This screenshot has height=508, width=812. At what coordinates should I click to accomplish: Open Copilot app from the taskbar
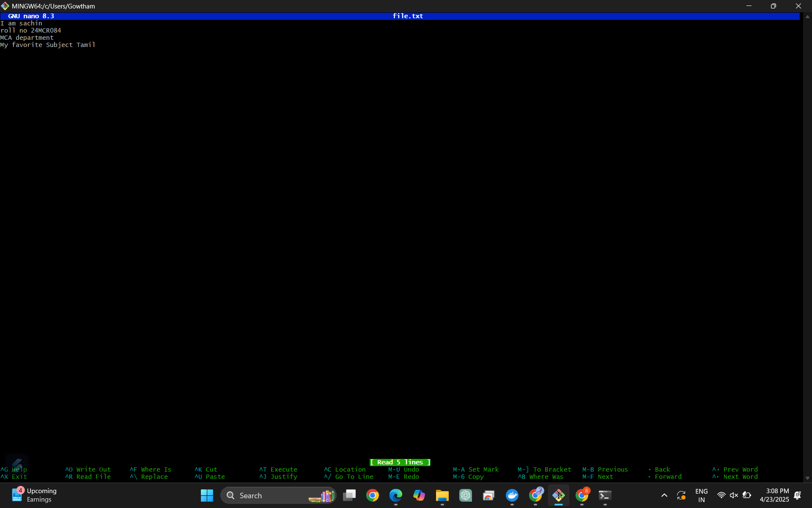point(419,495)
